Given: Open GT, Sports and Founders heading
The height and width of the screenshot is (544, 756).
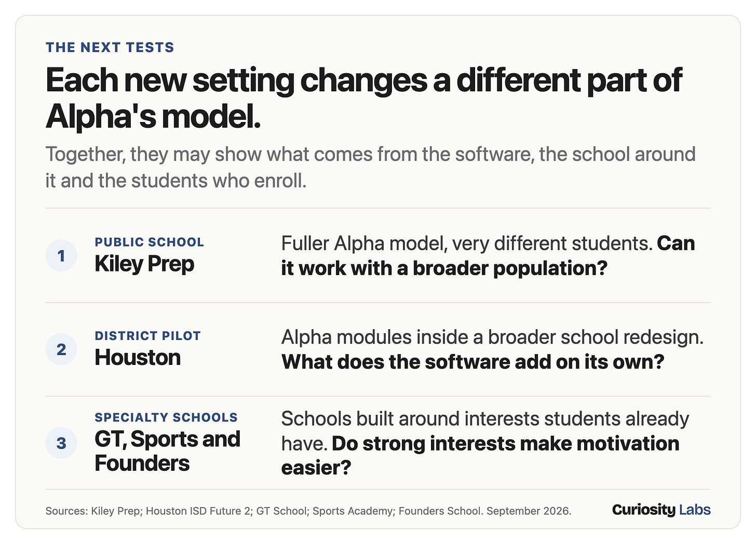Looking at the screenshot, I should (167, 451).
